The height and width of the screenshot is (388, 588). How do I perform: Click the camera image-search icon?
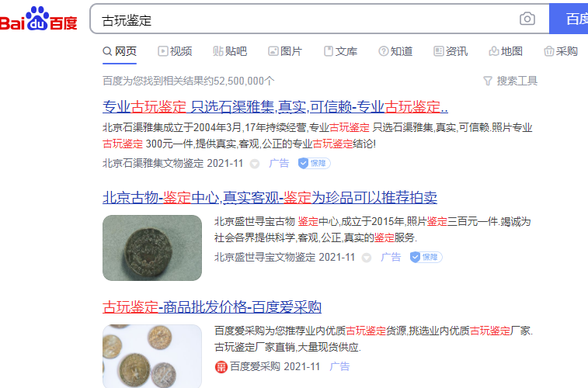[x=527, y=19]
